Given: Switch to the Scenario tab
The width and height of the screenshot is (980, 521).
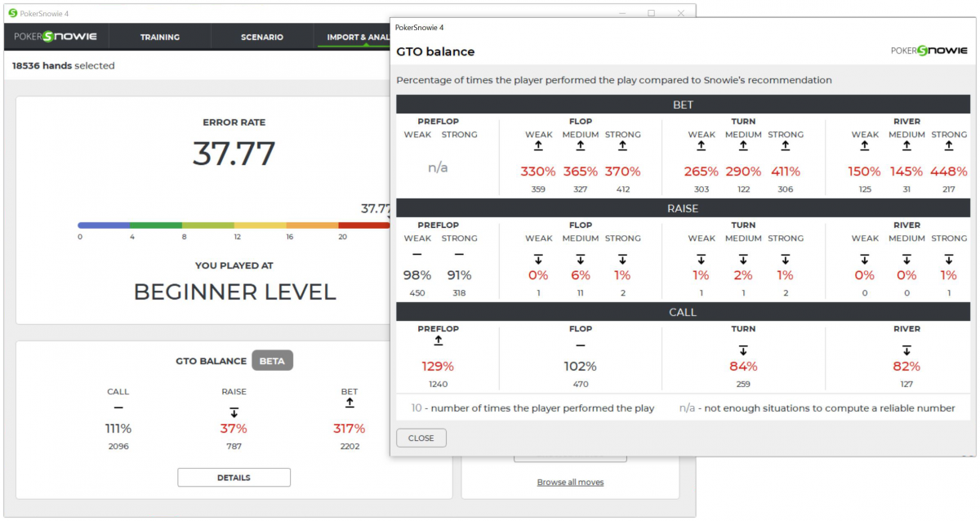Looking at the screenshot, I should coord(262,37).
